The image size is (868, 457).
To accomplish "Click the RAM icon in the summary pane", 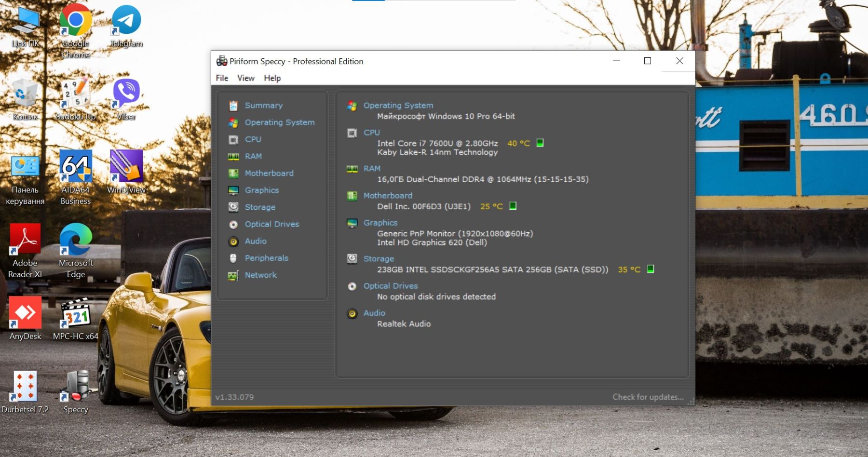I will coord(352,169).
